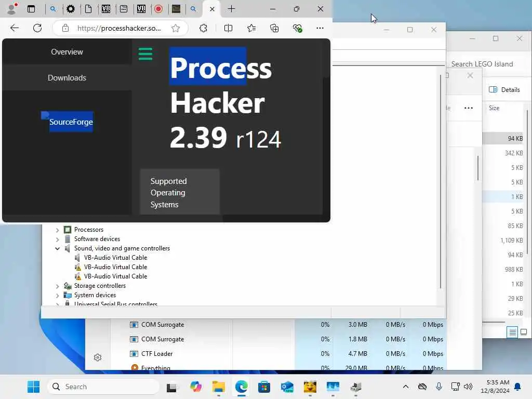Collapse Sound, video and game controllers
The image size is (532, 399).
[x=57, y=249]
